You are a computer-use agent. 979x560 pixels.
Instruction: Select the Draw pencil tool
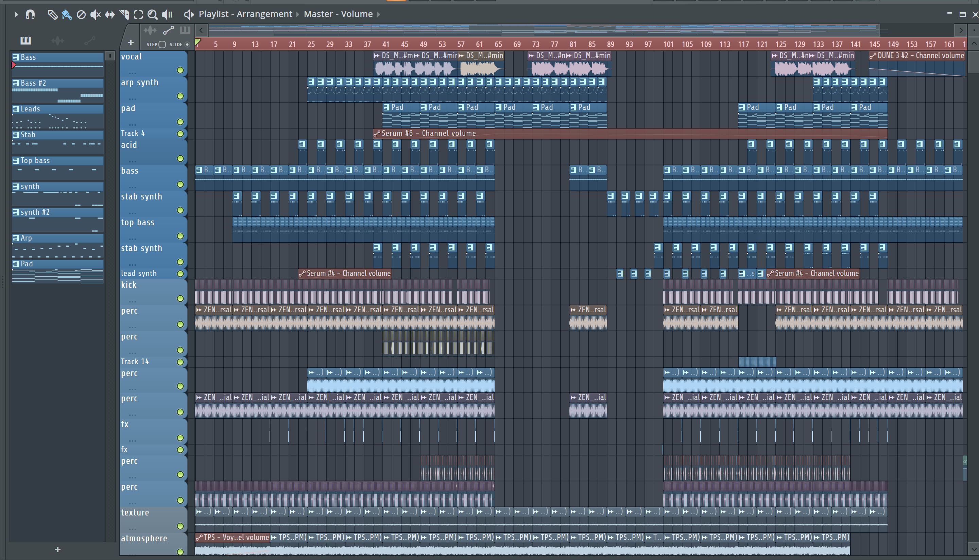coord(52,15)
